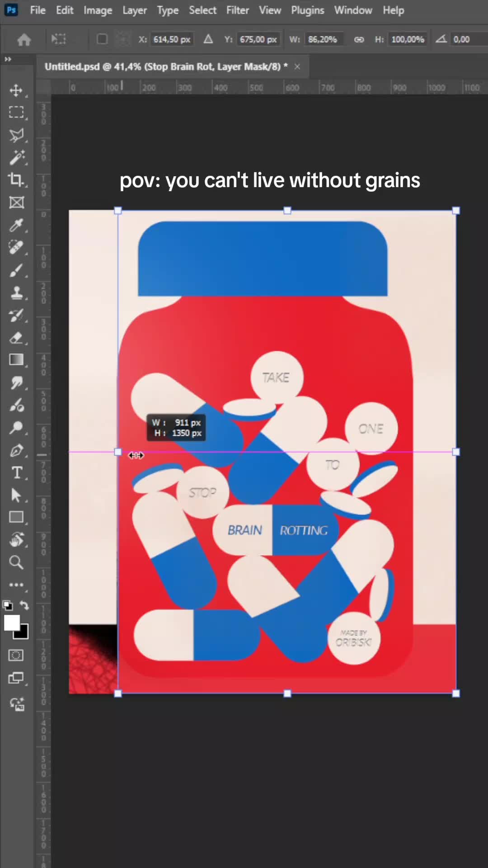This screenshot has width=488, height=868.
Task: Click the Home icon in options bar
Action: pyautogui.click(x=24, y=40)
